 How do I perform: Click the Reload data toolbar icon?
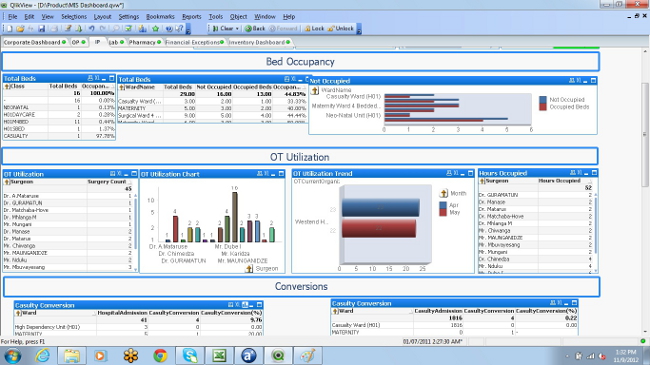(x=78, y=29)
